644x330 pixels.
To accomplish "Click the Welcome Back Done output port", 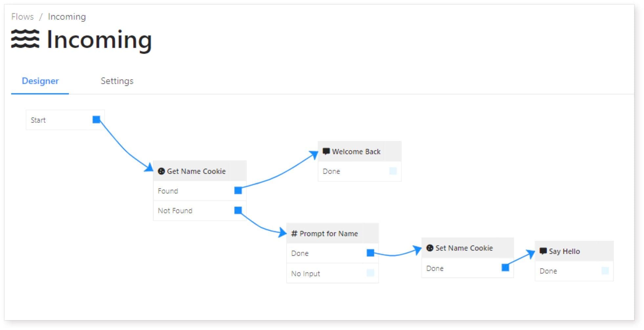I will pos(393,171).
